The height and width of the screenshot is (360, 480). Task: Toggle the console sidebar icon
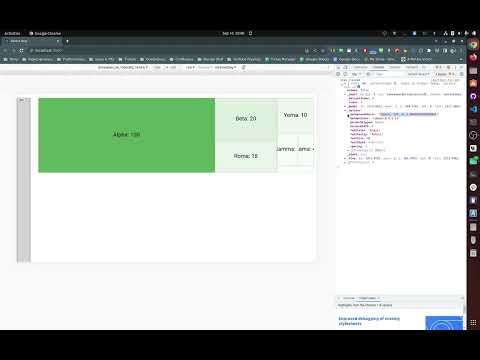(x=338, y=74)
